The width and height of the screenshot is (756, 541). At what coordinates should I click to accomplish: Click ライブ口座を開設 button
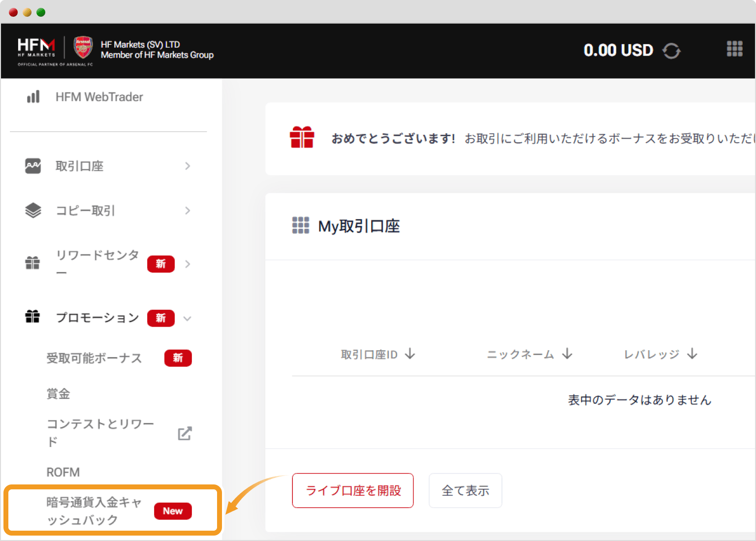(x=353, y=490)
